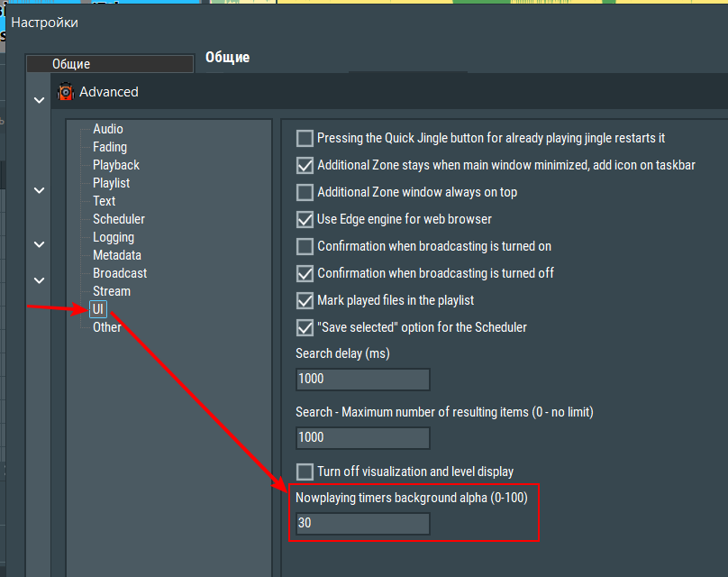The width and height of the screenshot is (728, 577).
Task: Click the Nowplaying timers background alpha field
Action: [x=362, y=523]
